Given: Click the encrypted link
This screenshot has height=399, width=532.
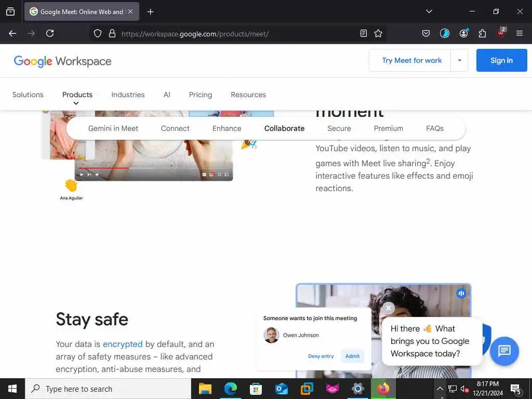Looking at the screenshot, I should (x=123, y=344).
